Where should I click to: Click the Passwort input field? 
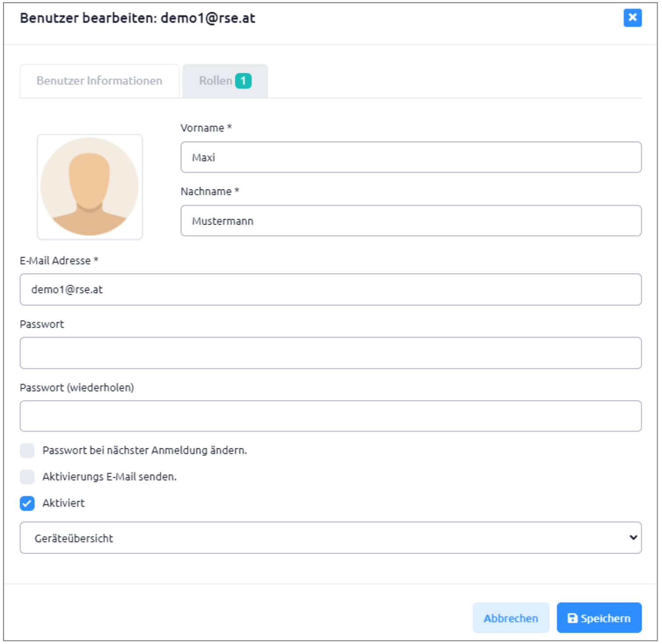(331, 353)
